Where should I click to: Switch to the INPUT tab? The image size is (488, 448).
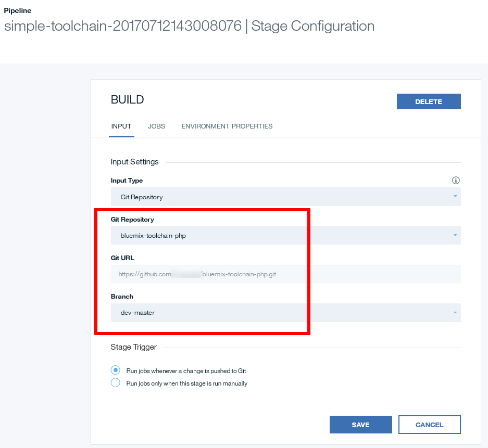[x=121, y=126]
